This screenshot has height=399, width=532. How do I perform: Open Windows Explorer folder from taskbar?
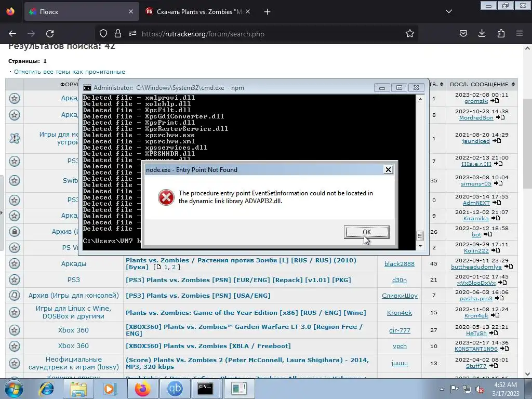78,389
